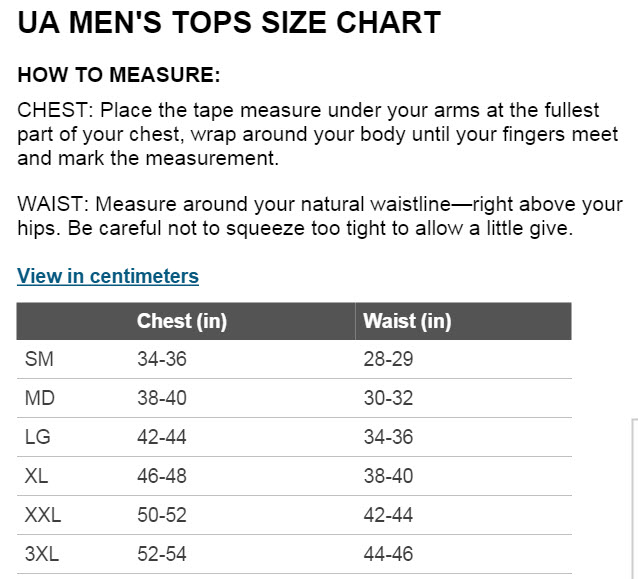The width and height of the screenshot is (638, 579).
Task: Select the XXL size row label
Action: tap(43, 515)
